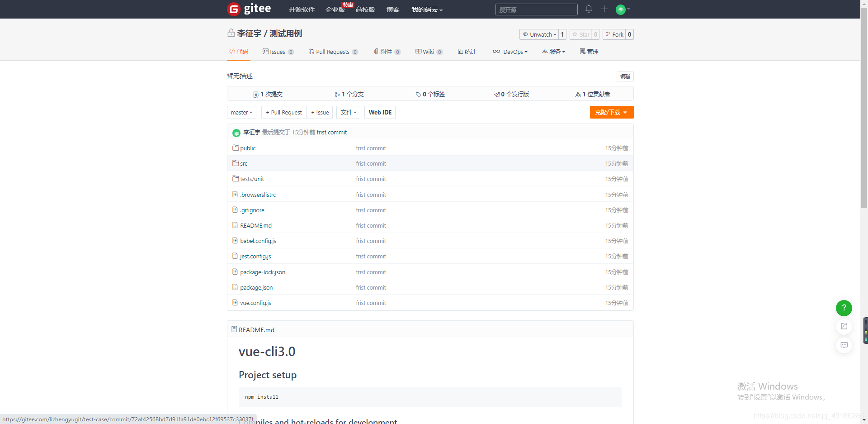The image size is (868, 424).
Task: View the 0 个发行版 releases link
Action: (x=511, y=94)
